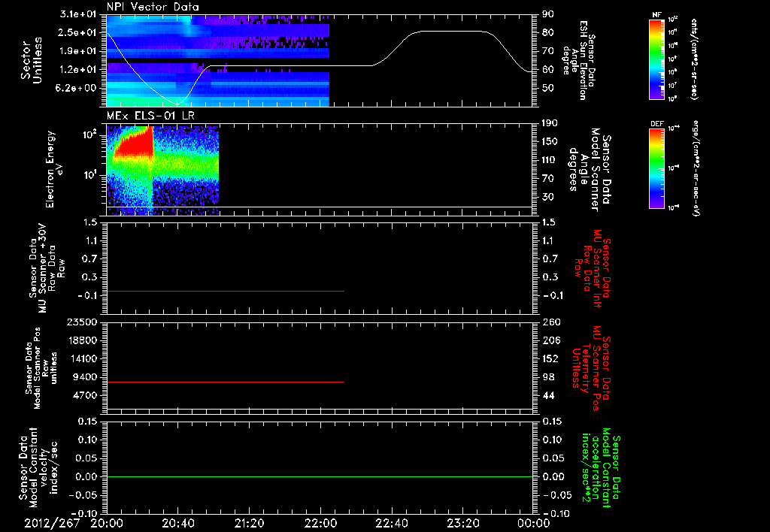Click the red line in Model Scanner Pos panel
Viewport: 770px width, 532px height.
click(x=226, y=382)
